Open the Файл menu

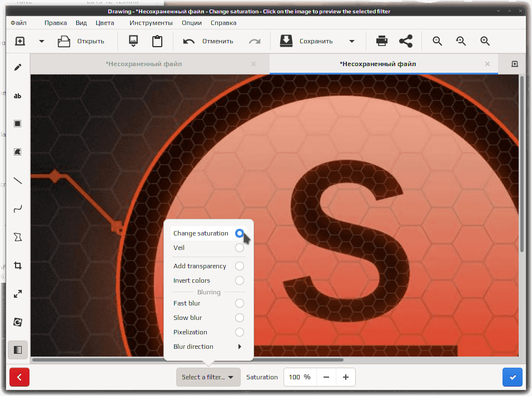19,23
